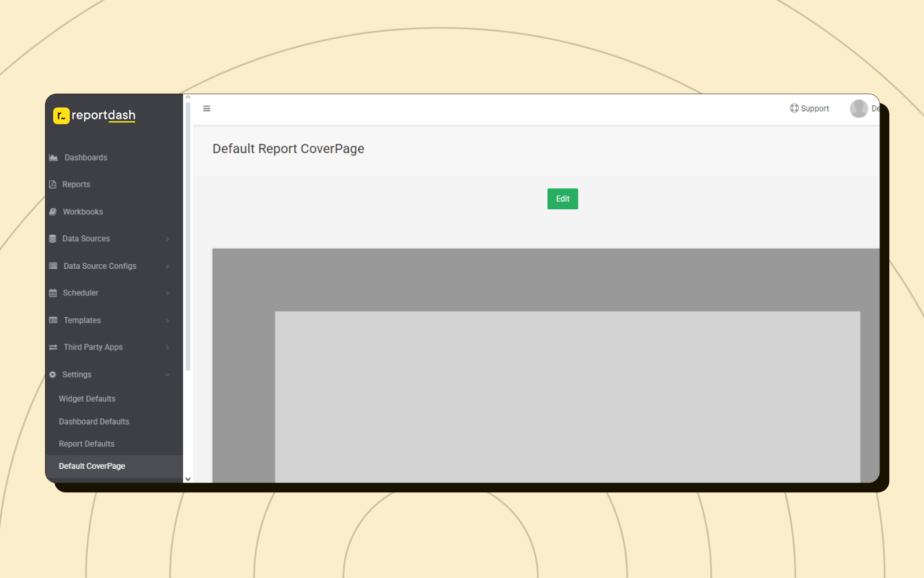Click the Support link
Viewport: 924px width, 578px height.
click(809, 108)
